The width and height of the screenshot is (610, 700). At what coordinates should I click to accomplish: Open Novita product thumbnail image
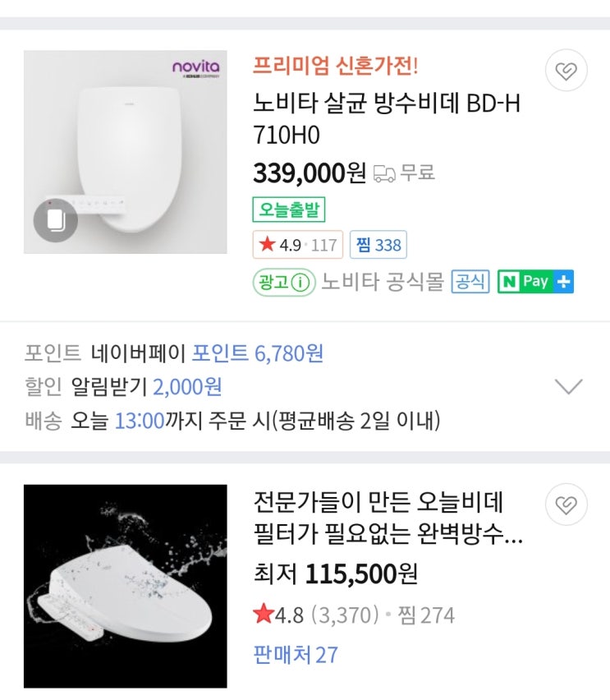pos(125,152)
